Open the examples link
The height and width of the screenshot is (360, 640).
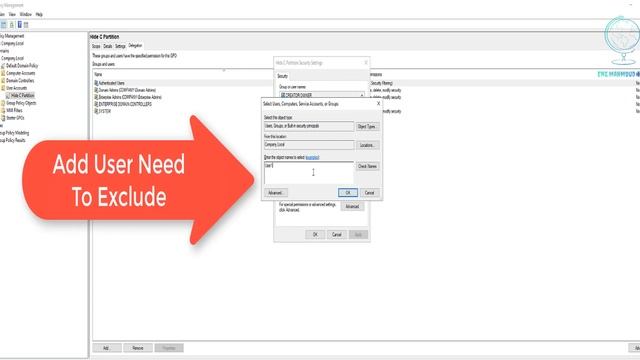tap(312, 158)
